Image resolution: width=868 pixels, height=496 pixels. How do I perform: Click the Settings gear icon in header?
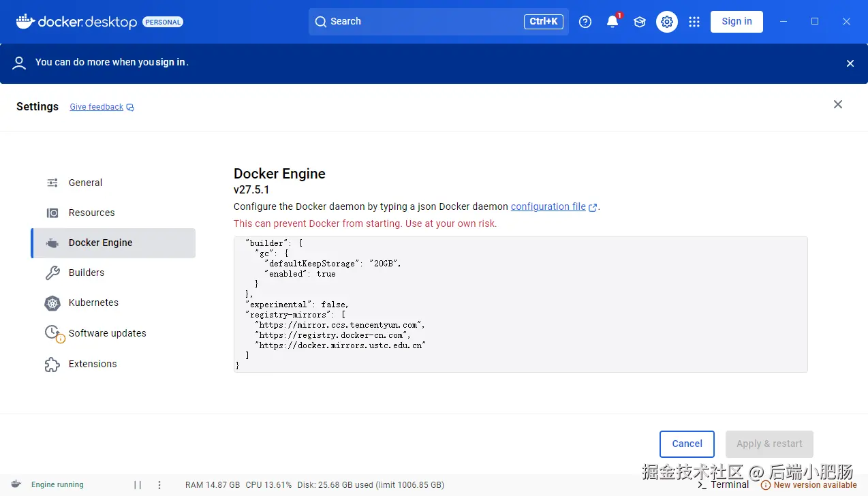(667, 22)
